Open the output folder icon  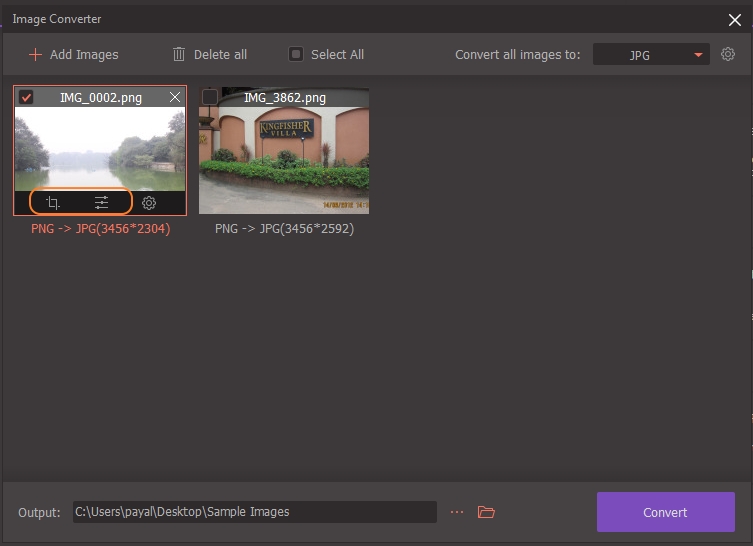pyautogui.click(x=486, y=512)
